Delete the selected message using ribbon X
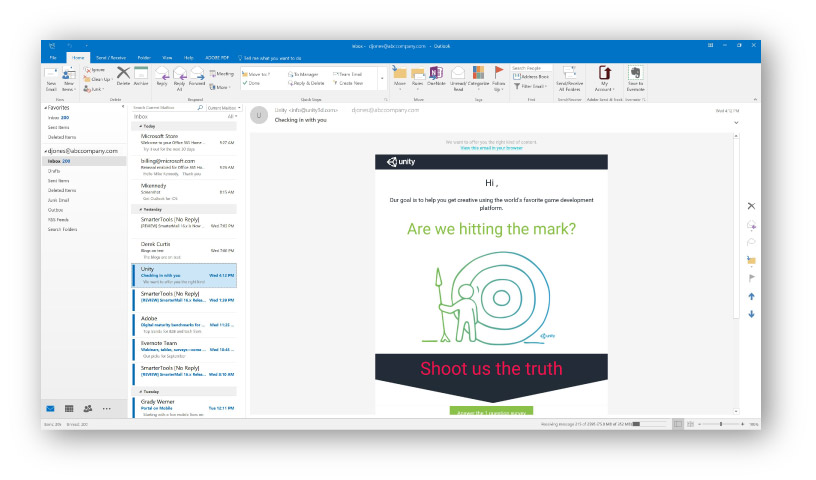 (123, 76)
